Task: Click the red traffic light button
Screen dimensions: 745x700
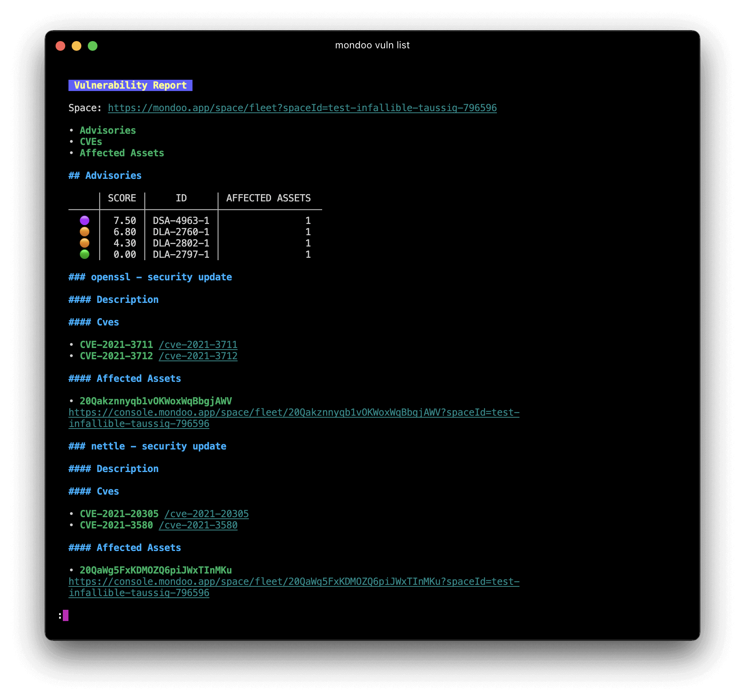Action: pos(60,46)
